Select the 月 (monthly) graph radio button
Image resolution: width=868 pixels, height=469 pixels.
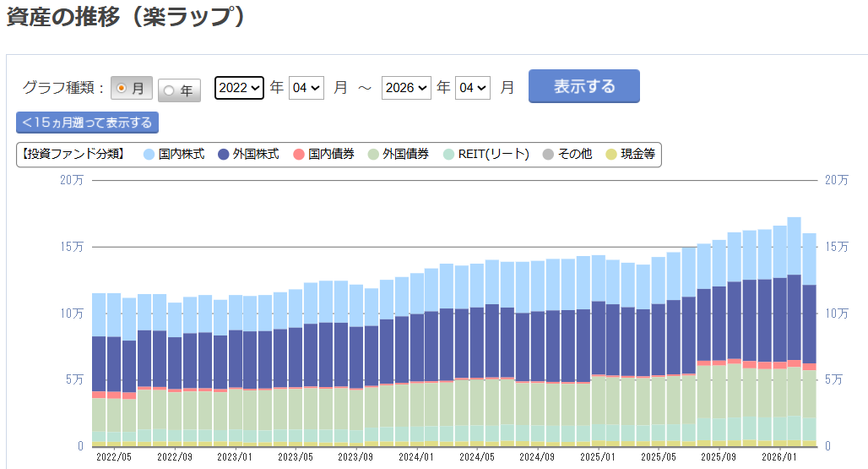131,89
